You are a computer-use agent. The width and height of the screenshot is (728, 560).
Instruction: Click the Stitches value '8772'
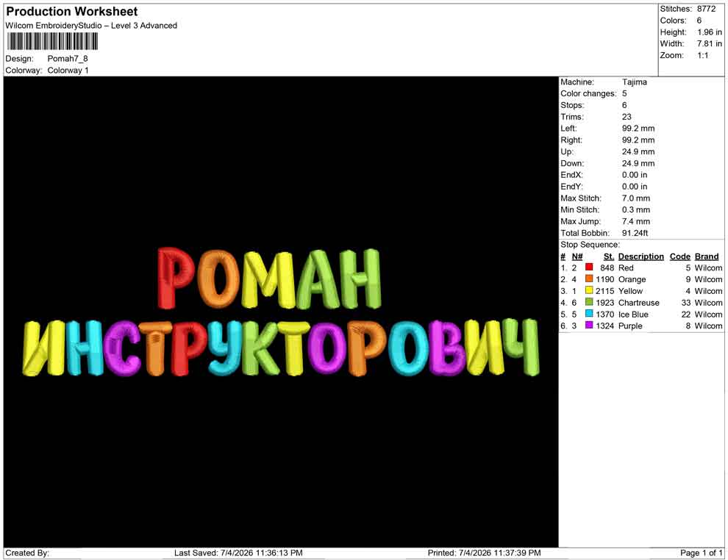point(706,9)
